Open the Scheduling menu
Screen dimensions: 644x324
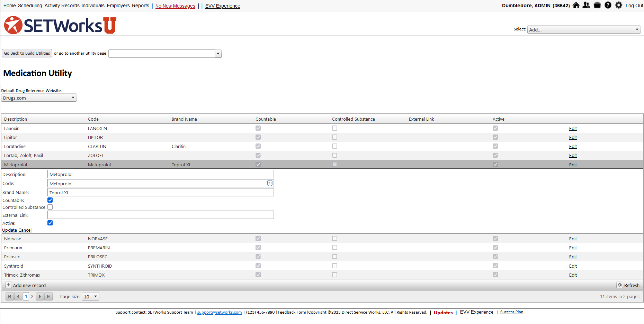30,6
